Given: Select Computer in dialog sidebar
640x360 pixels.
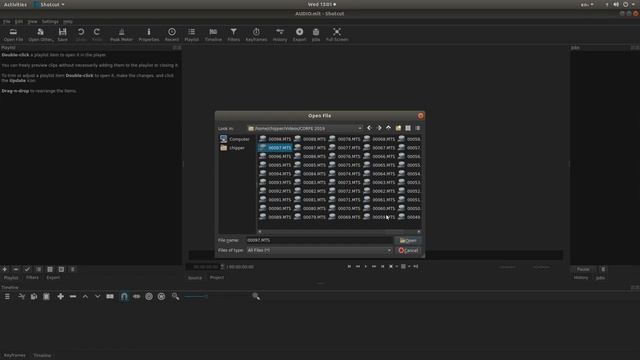Looking at the screenshot, I should click(235, 139).
